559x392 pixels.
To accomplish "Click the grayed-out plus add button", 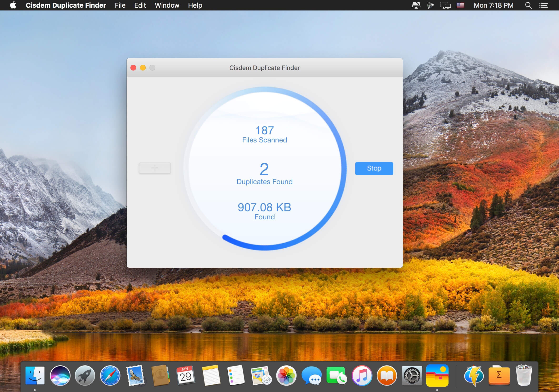I will pos(155,168).
